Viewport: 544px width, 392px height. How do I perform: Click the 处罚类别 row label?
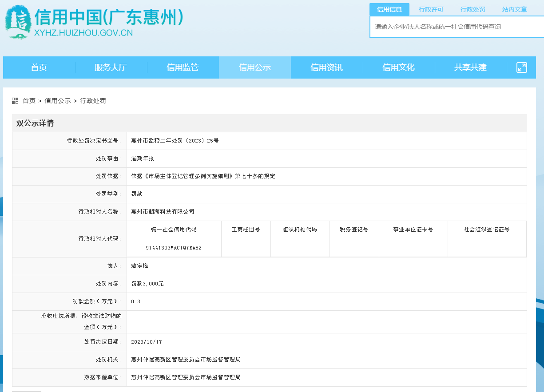(x=108, y=194)
